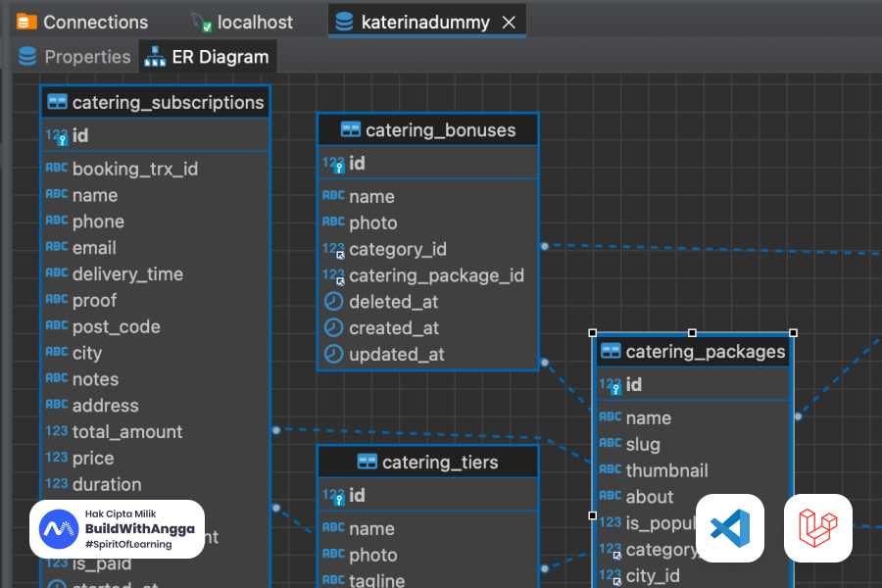Close the katerinadummy tab
Image resolution: width=882 pixels, height=588 pixels.
pos(509,22)
